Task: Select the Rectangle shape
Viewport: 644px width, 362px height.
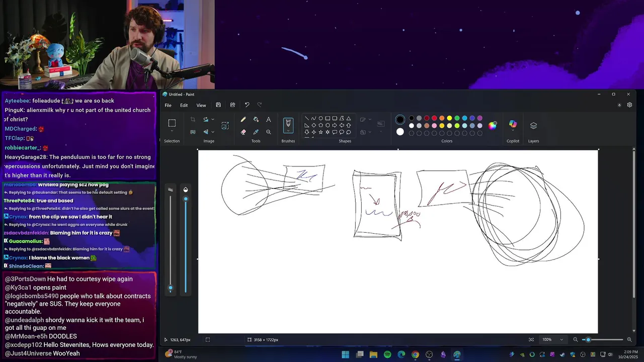Action: point(328,119)
